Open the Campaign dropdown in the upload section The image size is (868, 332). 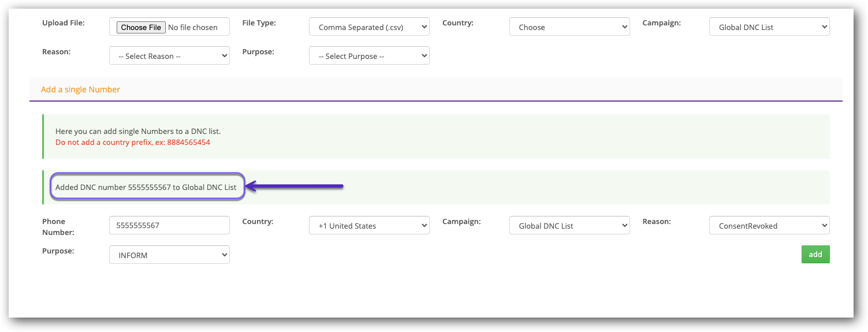click(769, 27)
